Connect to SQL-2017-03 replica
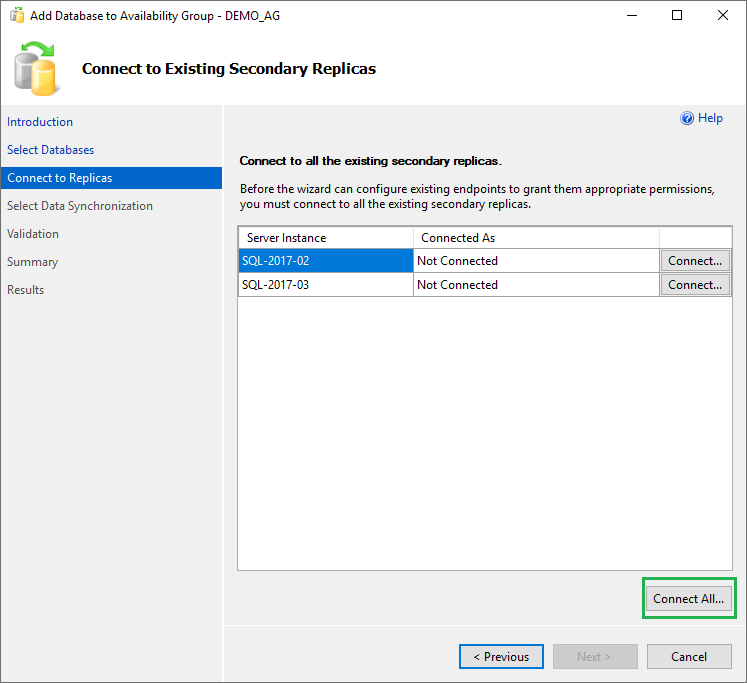 pyautogui.click(x=695, y=285)
